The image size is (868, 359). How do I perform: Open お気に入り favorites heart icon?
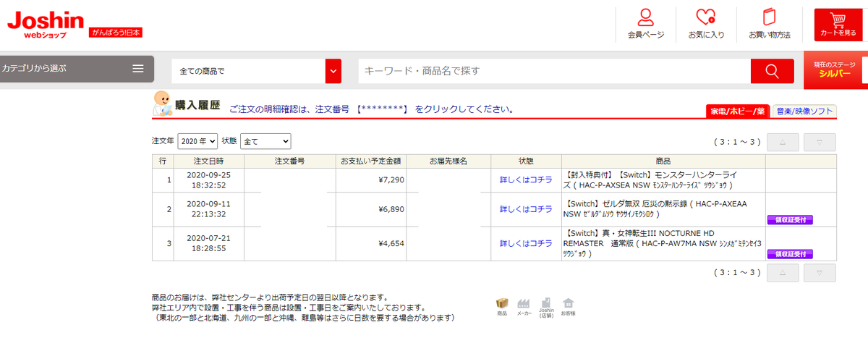[706, 24]
